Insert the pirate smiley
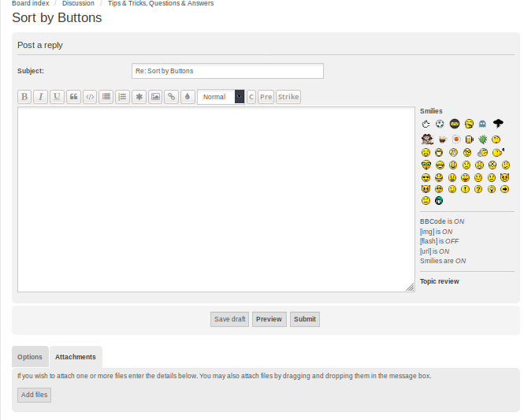This screenshot has width=524, height=420. pos(427,139)
